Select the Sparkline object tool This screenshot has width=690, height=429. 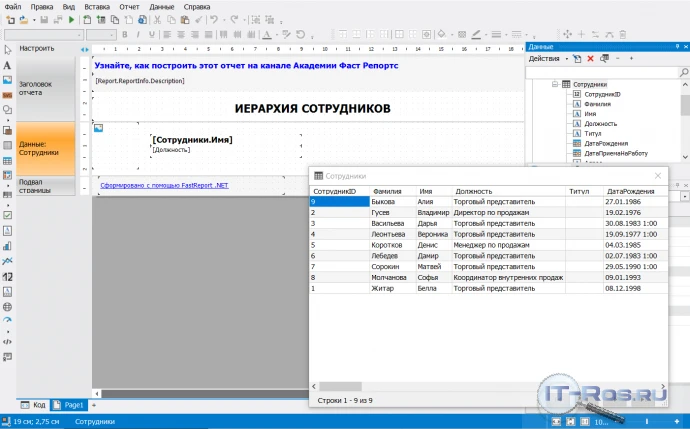[7, 261]
